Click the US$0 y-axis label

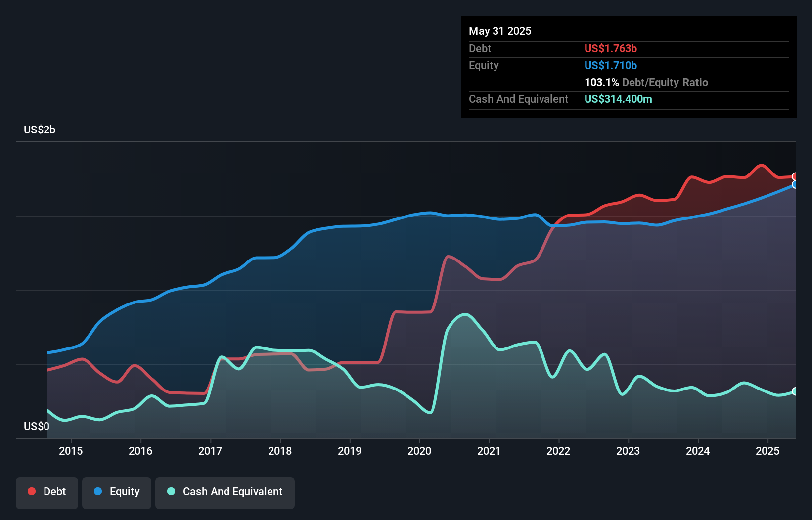tap(37, 426)
